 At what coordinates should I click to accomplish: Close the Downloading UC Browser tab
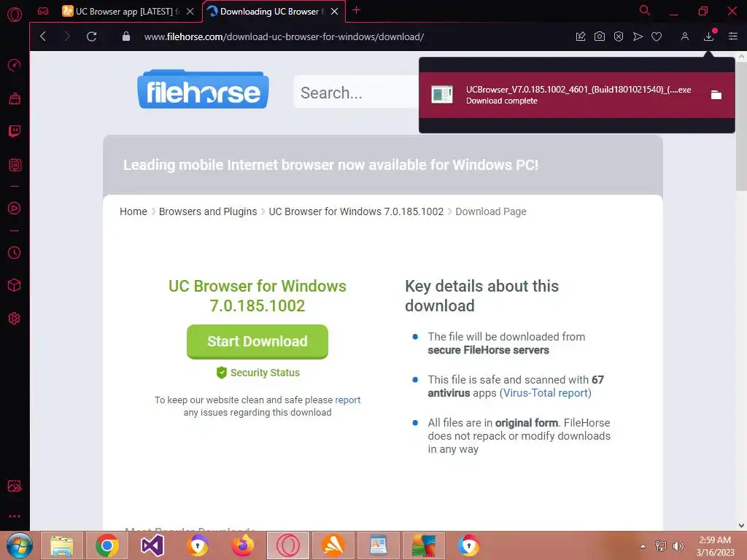[334, 12]
